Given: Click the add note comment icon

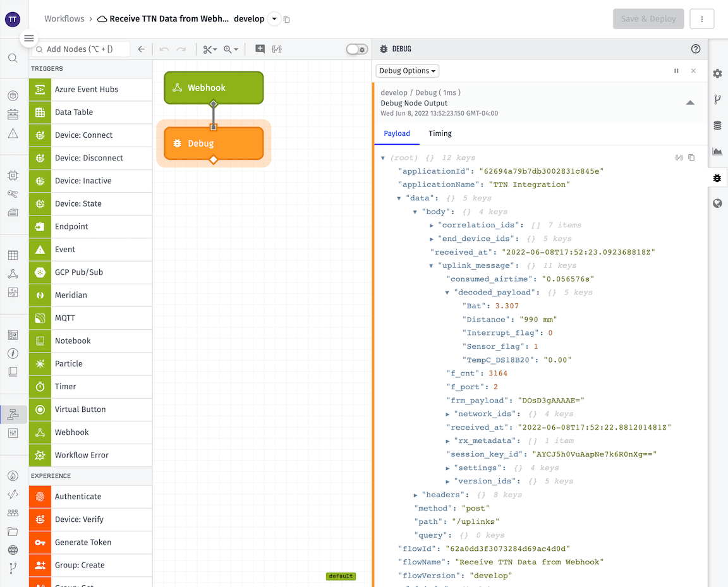Looking at the screenshot, I should point(260,49).
